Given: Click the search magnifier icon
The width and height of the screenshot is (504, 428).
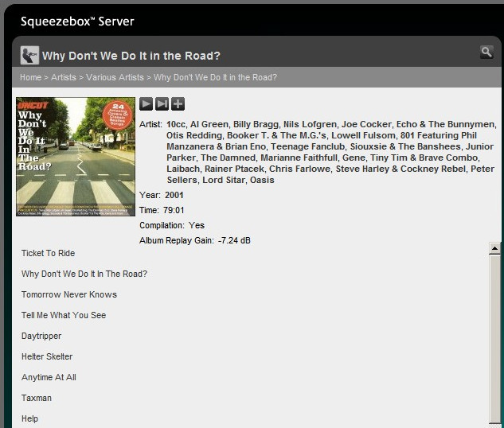Looking at the screenshot, I should [486, 53].
